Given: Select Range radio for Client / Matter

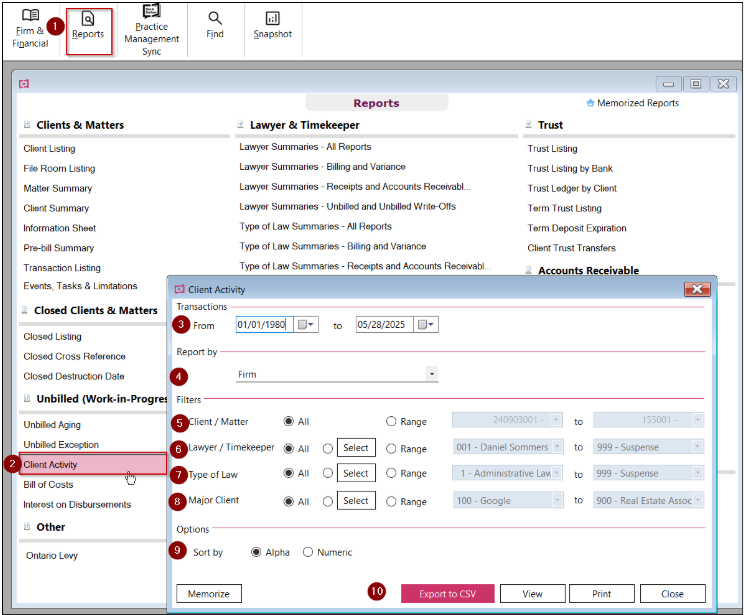Looking at the screenshot, I should pos(391,421).
